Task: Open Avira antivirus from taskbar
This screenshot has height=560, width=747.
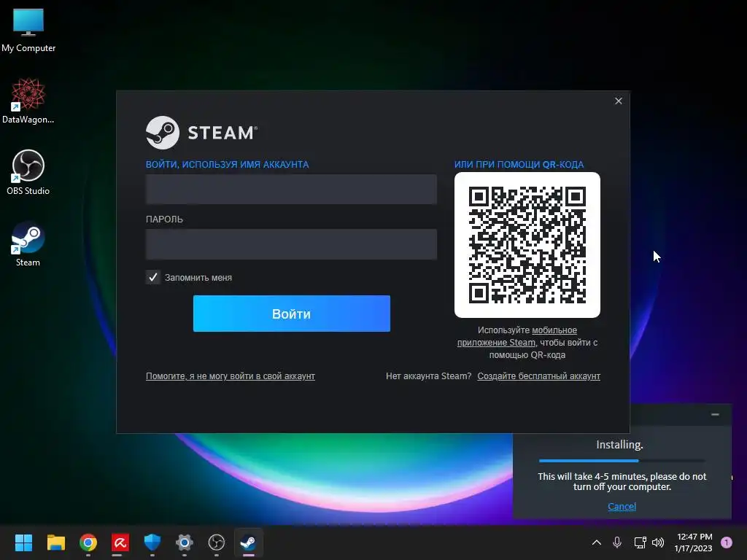Action: [120, 542]
